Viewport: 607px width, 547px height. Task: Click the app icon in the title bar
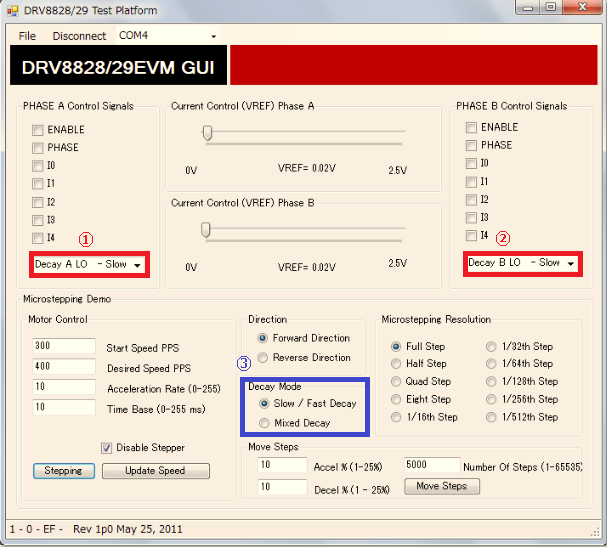(12, 10)
